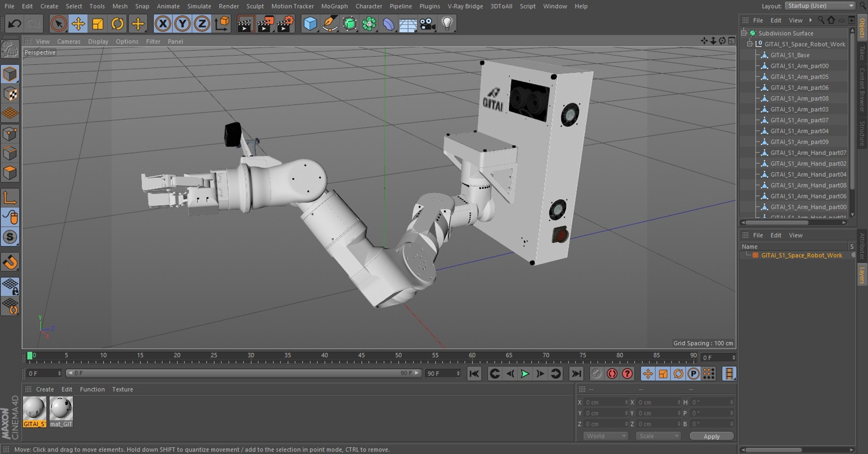Switch to the Takes side tab

862,53
